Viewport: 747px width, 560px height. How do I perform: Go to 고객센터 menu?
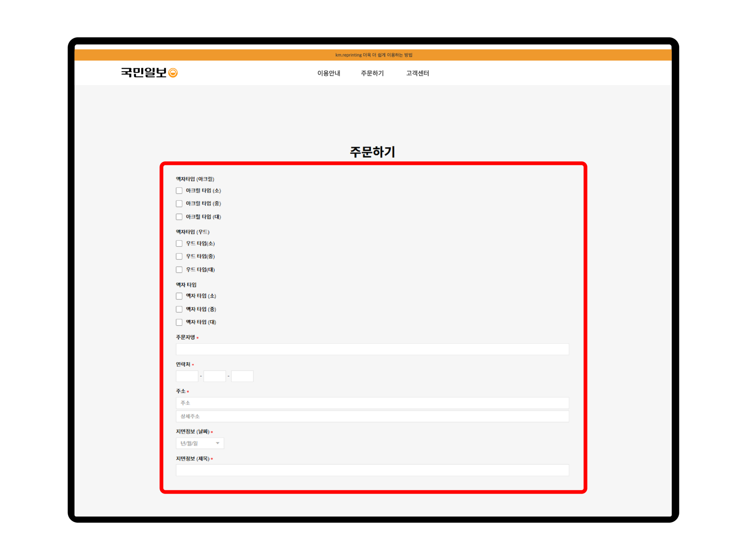pos(417,73)
